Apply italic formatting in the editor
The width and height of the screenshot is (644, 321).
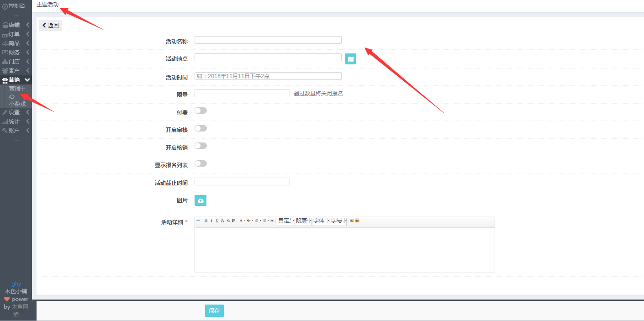[211, 221]
